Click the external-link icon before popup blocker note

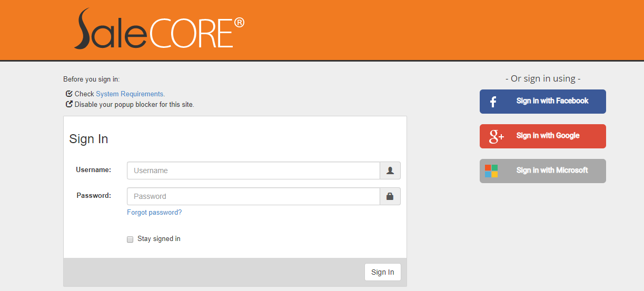tap(69, 104)
